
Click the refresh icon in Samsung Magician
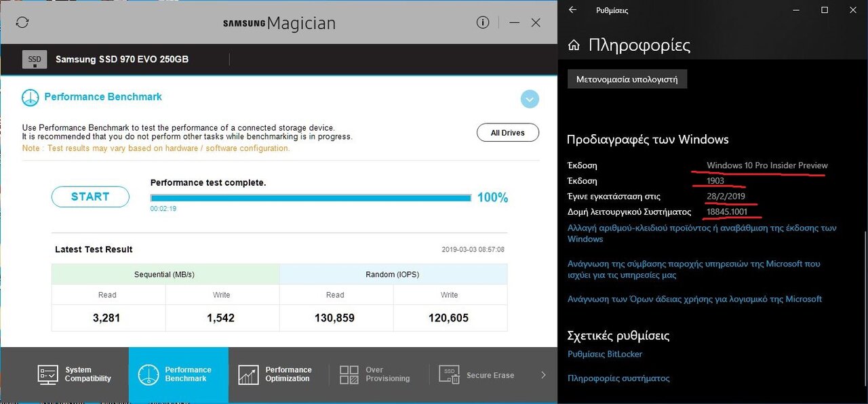coord(22,22)
